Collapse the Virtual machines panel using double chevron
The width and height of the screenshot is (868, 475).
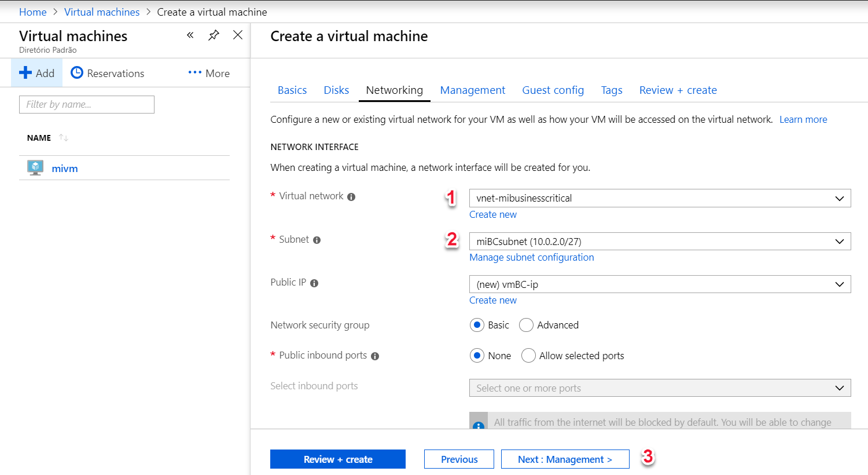[190, 35]
